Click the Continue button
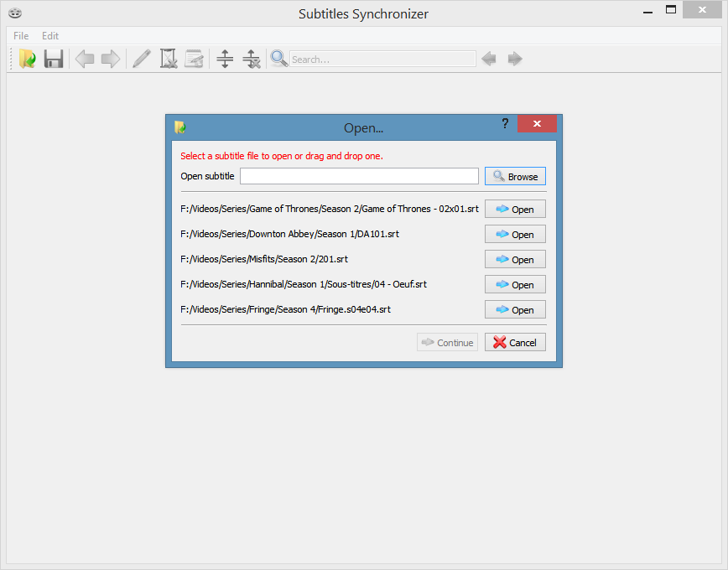This screenshot has height=570, width=728. (447, 343)
